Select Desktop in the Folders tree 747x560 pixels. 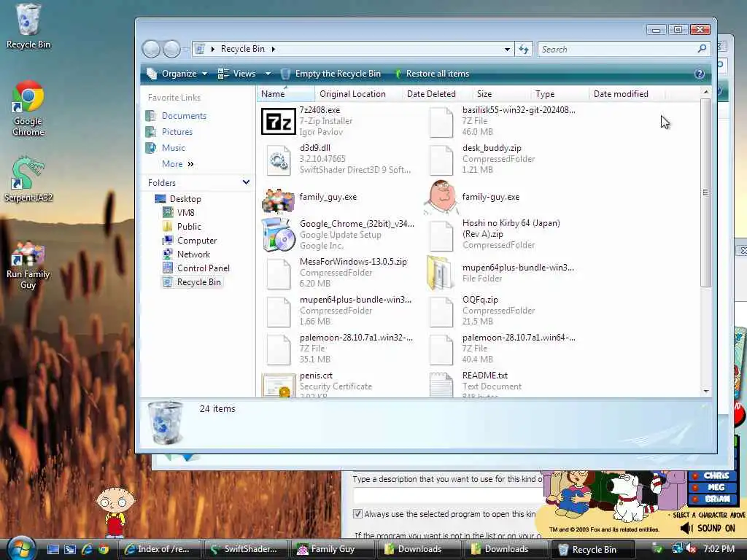178,199
